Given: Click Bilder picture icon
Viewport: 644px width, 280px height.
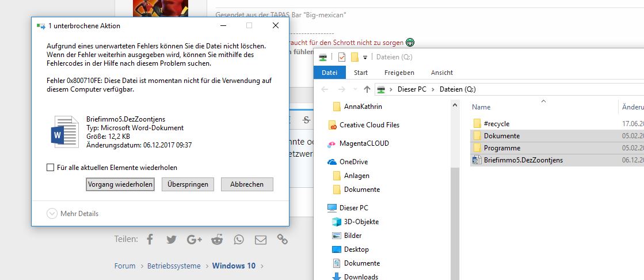Looking at the screenshot, I should tap(337, 236).
